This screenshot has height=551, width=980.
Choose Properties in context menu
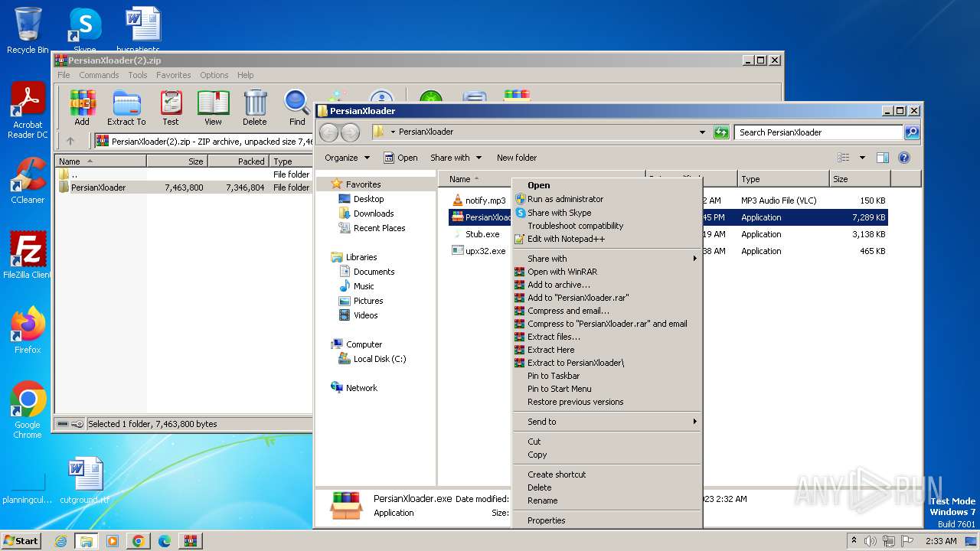(x=607, y=520)
